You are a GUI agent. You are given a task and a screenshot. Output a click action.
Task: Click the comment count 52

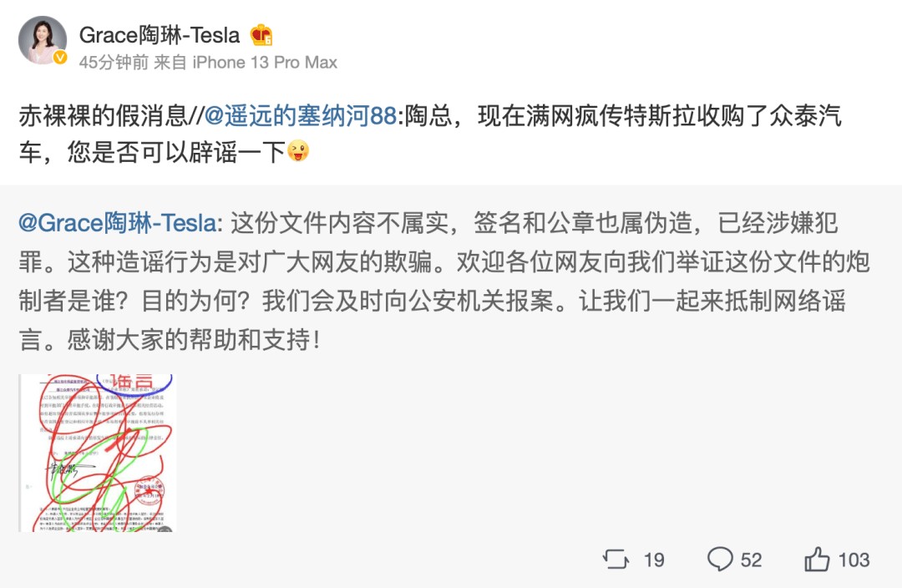[752, 560]
